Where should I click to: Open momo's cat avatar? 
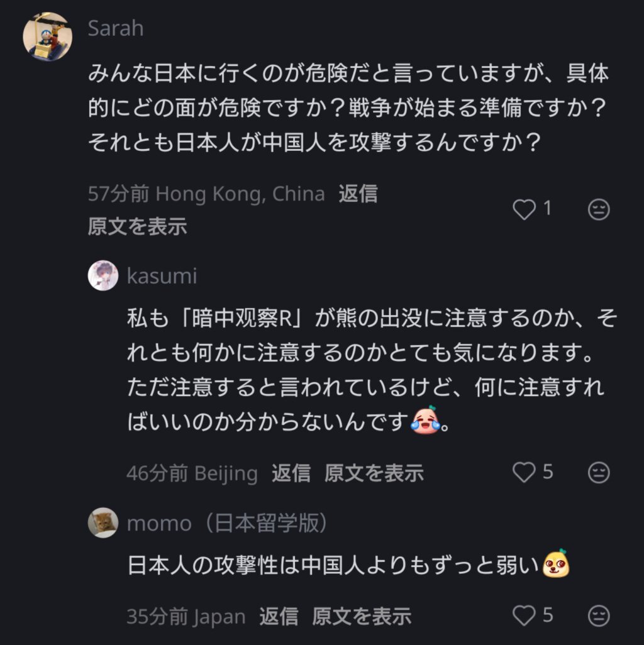click(103, 522)
